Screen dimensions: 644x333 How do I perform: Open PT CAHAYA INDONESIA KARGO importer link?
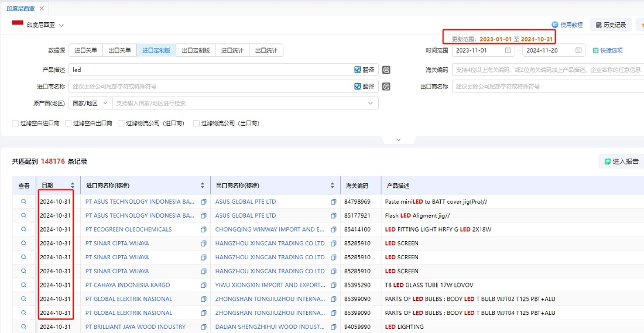[x=128, y=285]
